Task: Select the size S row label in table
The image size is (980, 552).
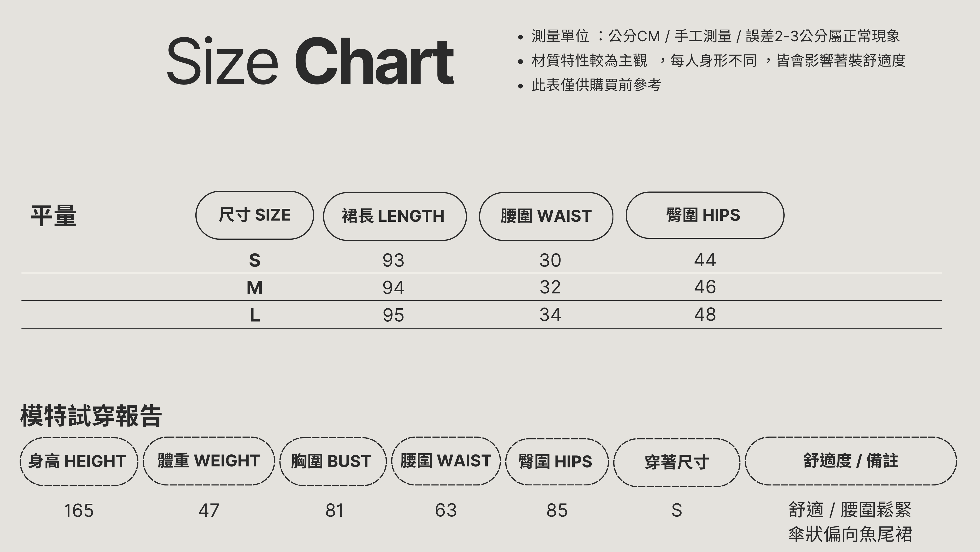Action: [x=255, y=261]
